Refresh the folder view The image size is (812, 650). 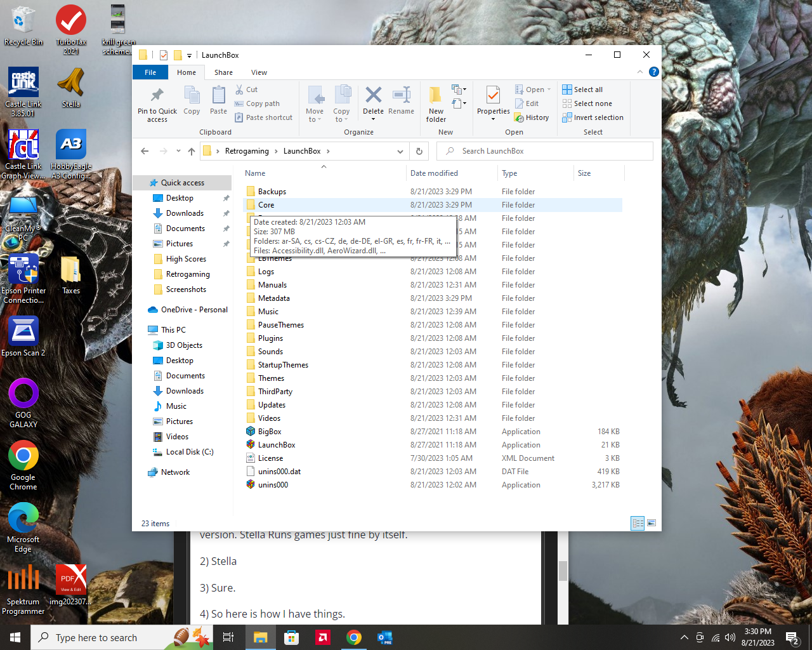click(419, 151)
